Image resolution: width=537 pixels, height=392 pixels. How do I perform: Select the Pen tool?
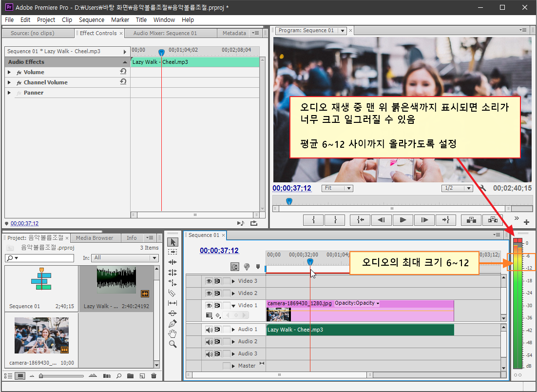(173, 323)
